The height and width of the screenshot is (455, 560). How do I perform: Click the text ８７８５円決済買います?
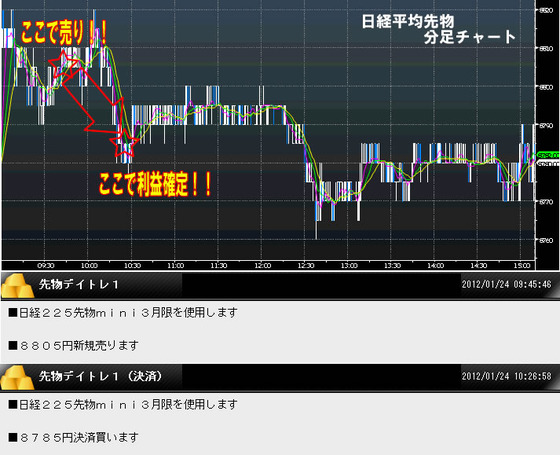click(74, 438)
